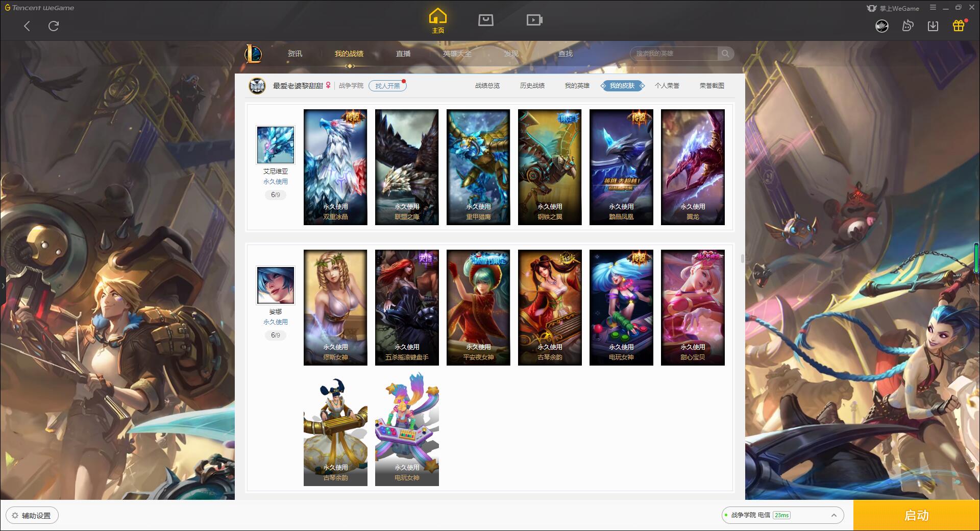The width and height of the screenshot is (980, 531).
Task: Open the 主页 home icon
Action: click(x=438, y=21)
